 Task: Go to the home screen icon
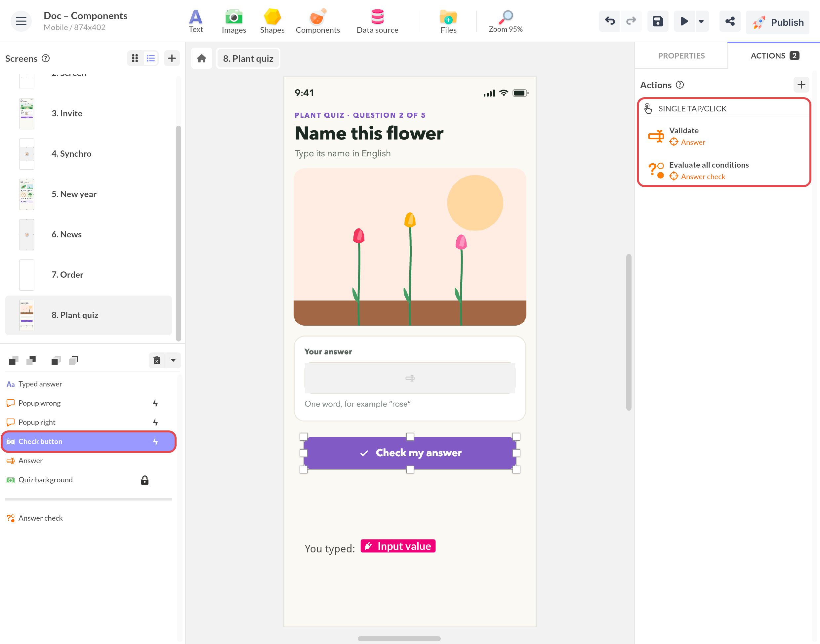point(202,59)
